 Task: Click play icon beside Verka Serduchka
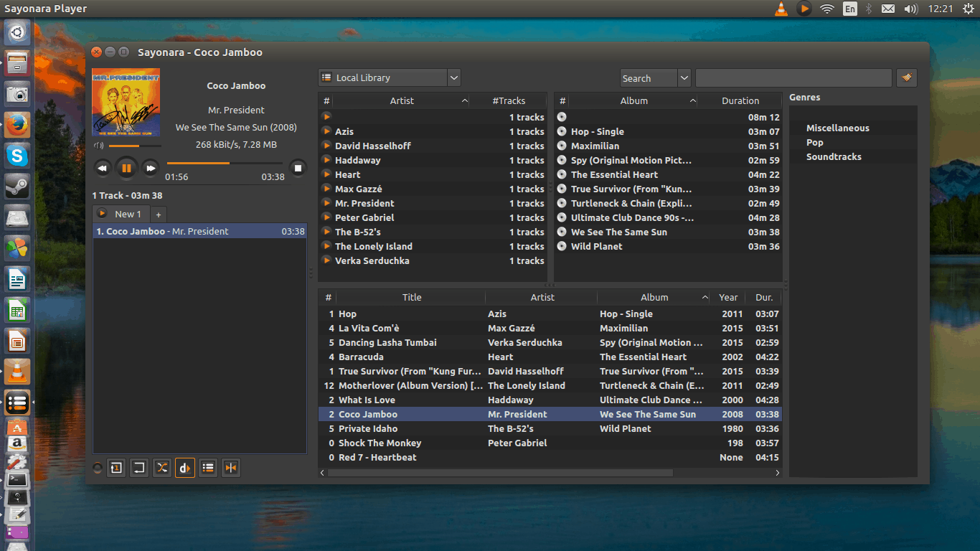(326, 260)
